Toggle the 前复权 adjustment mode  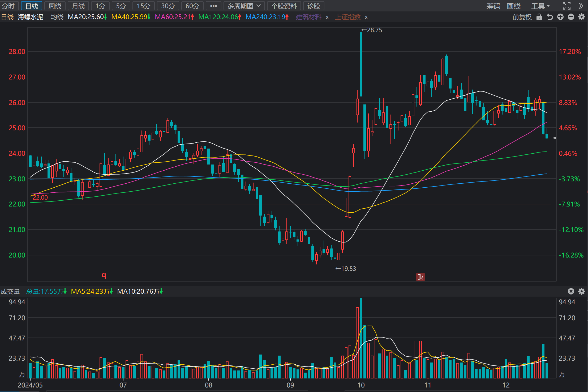pyautogui.click(x=522, y=17)
